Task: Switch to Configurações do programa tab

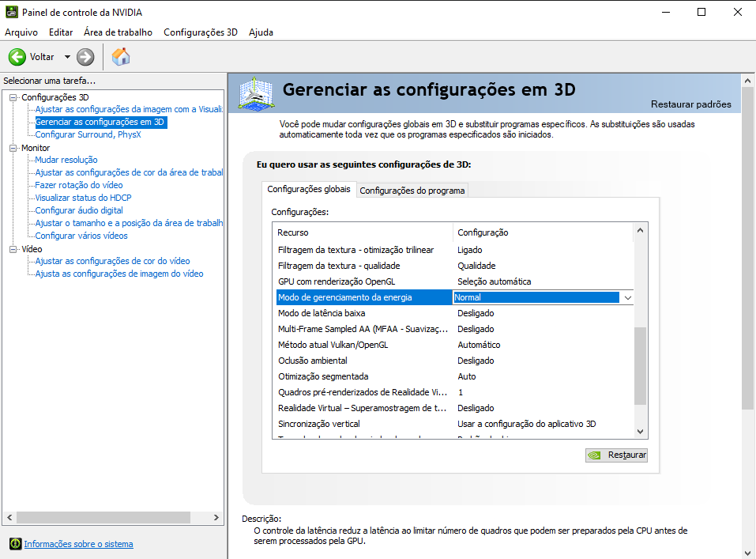Action: 412,191
